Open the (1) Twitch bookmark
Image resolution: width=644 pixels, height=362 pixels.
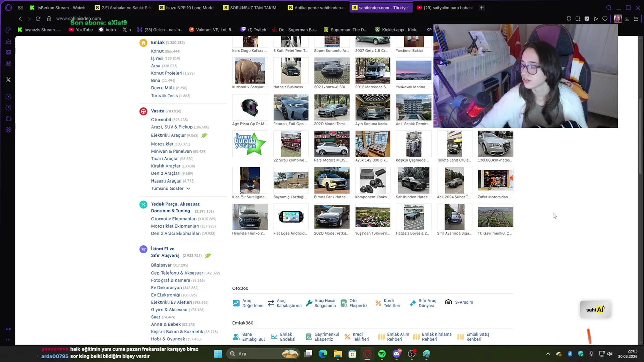(x=253, y=30)
